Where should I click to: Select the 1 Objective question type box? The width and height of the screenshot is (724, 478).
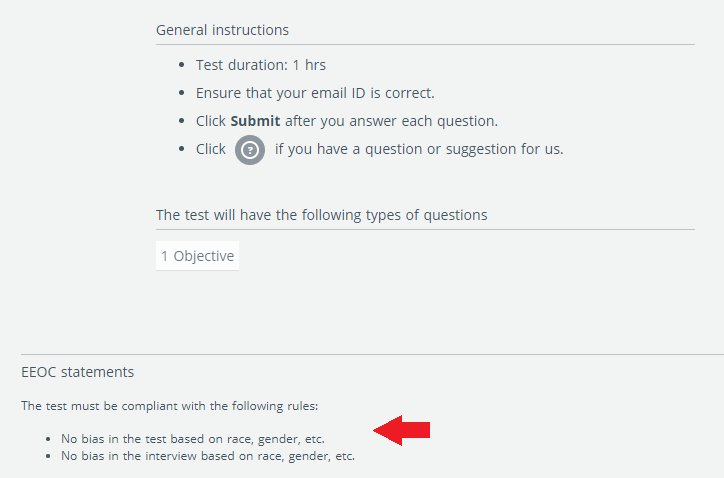click(197, 256)
